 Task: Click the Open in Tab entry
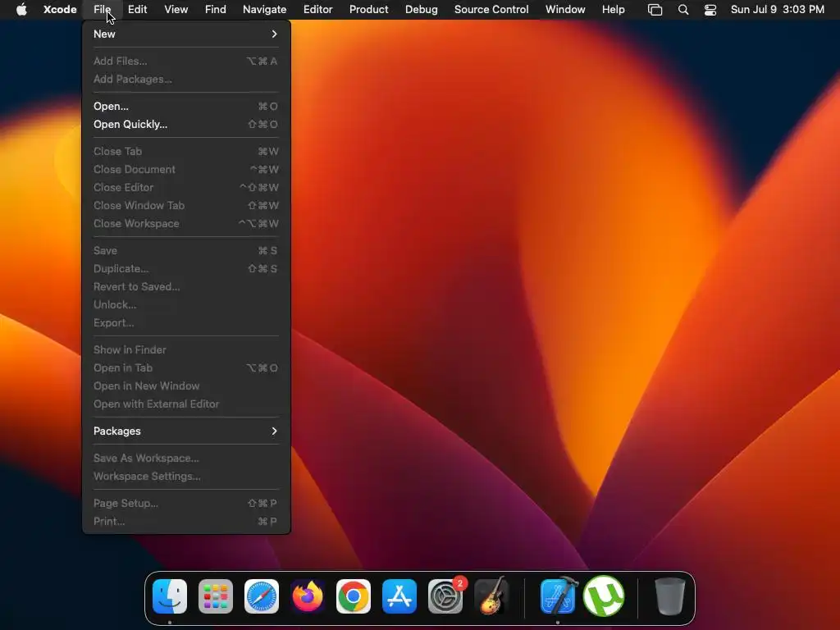(x=186, y=368)
